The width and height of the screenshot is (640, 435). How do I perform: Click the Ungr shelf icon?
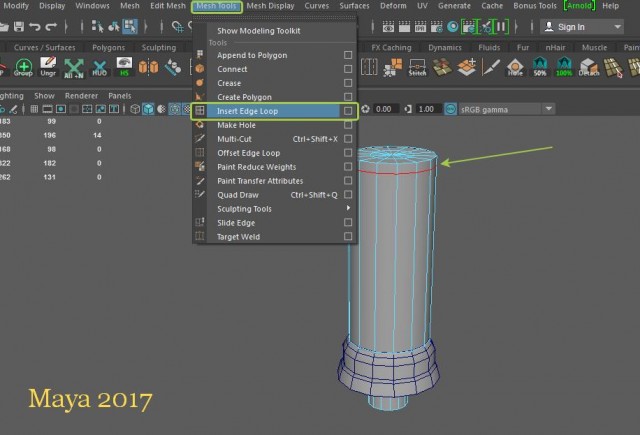tap(48, 67)
